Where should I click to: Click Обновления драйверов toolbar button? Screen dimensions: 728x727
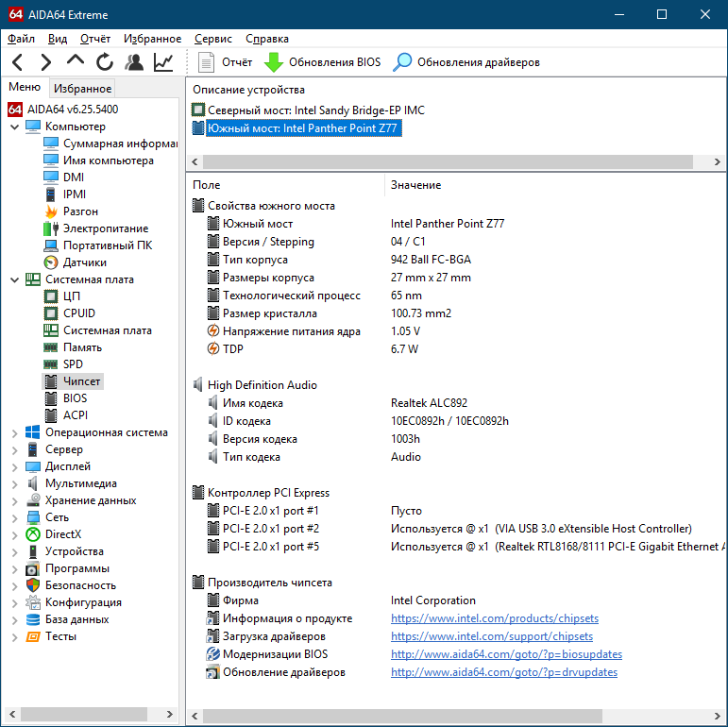(x=466, y=62)
